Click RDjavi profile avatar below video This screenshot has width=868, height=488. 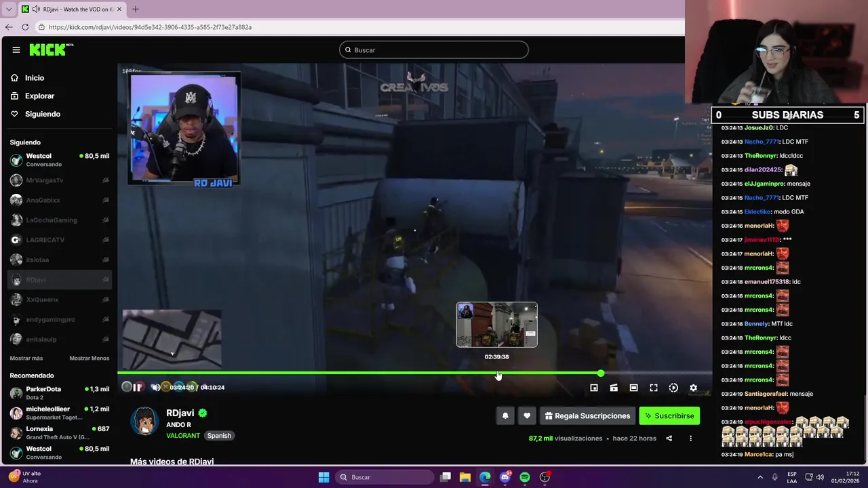144,422
